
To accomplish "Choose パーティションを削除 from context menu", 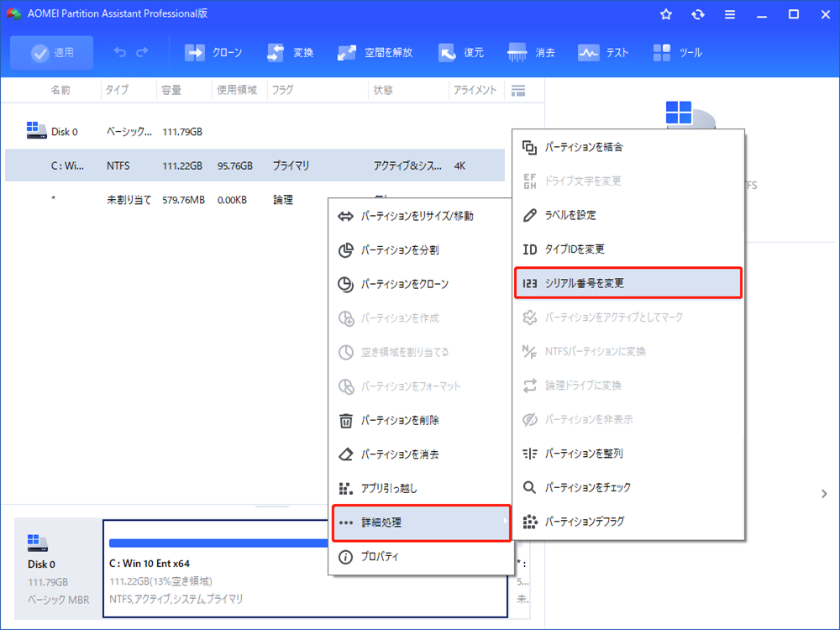I will [421, 421].
